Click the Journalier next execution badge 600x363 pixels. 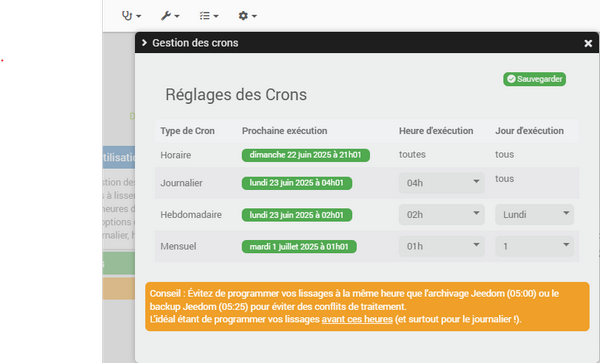point(297,183)
